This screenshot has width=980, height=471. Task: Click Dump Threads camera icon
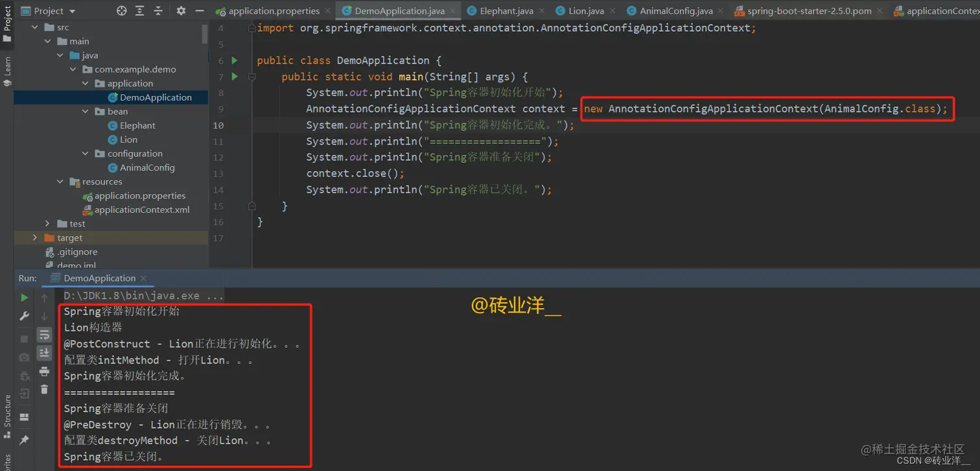[24, 357]
